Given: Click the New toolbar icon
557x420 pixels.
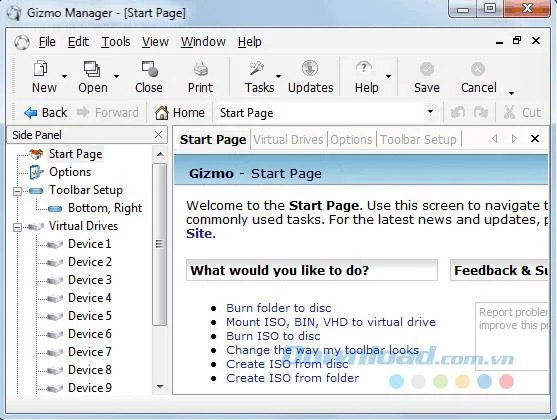Looking at the screenshot, I should point(40,69).
